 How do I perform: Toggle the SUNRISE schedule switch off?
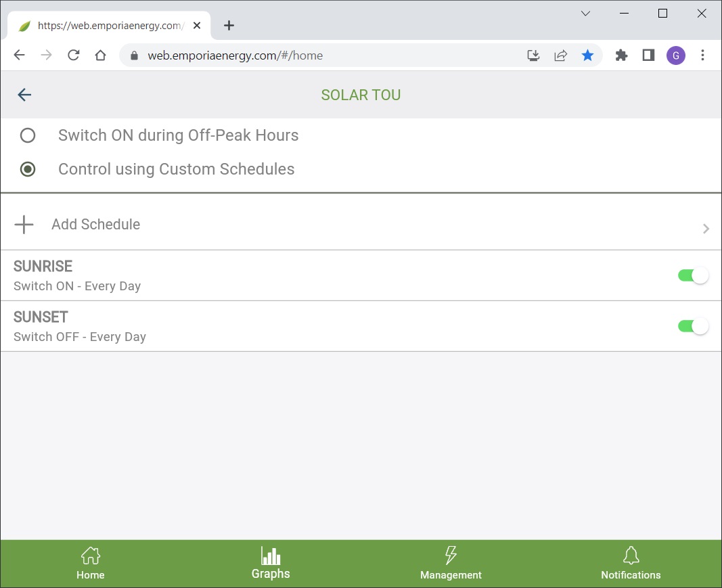coord(693,275)
